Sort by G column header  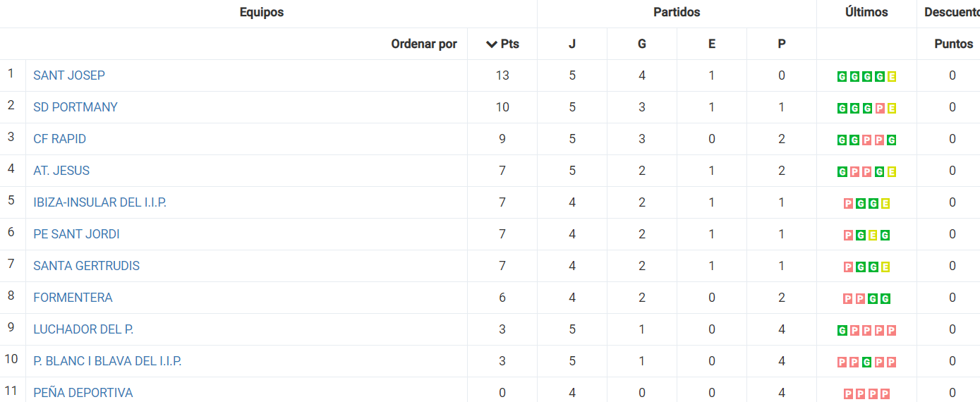point(642,44)
